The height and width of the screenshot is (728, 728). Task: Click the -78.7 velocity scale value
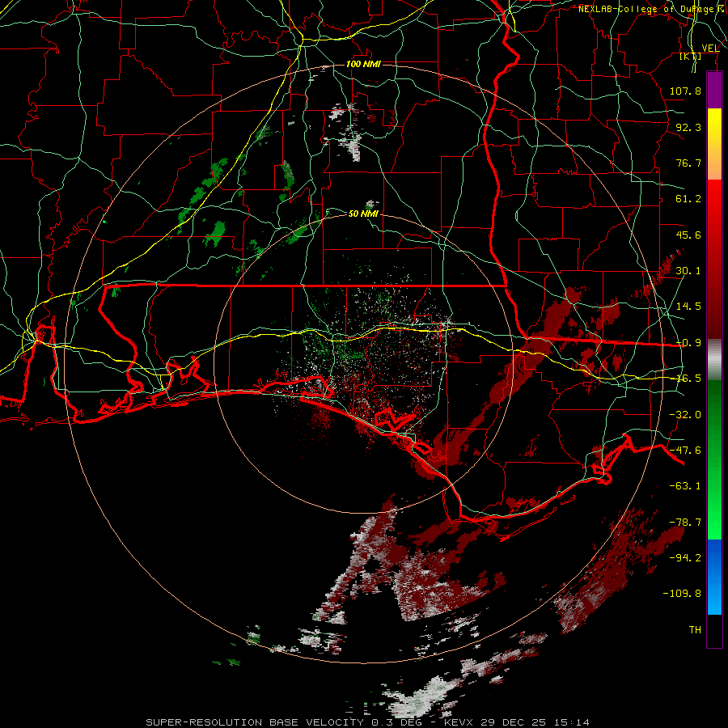tap(685, 523)
